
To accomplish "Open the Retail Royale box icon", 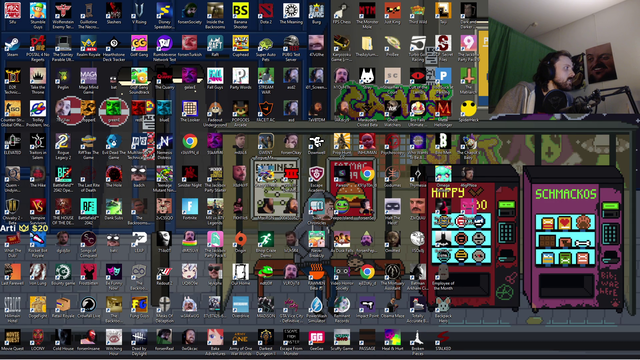I will pyautogui.click(x=63, y=304).
